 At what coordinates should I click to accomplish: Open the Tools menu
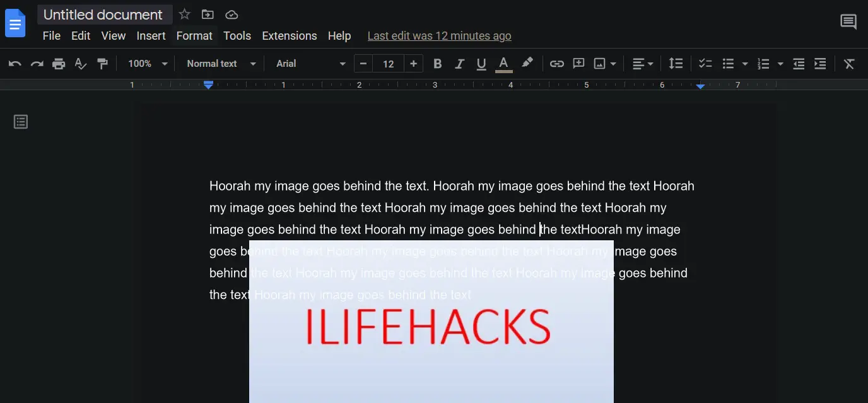237,36
